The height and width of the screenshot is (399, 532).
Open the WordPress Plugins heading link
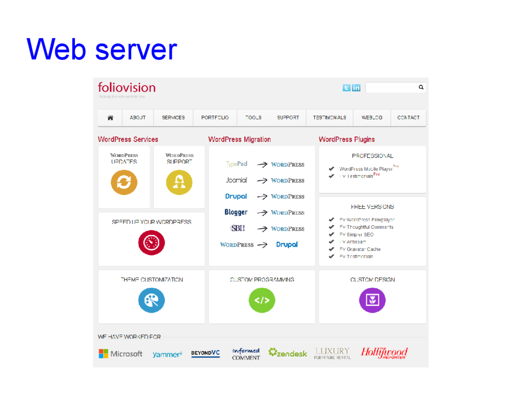coord(347,139)
